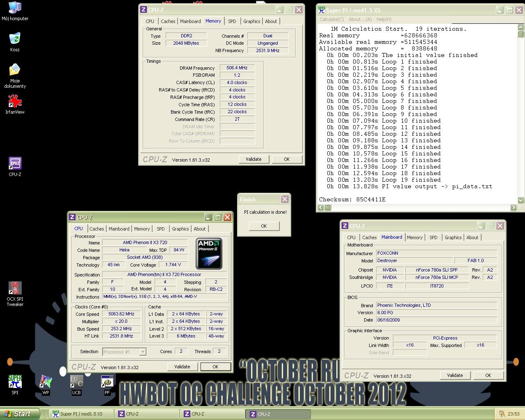Confirm PI calculation done with OK
The width and height of the screenshot is (525, 420).
click(264, 226)
